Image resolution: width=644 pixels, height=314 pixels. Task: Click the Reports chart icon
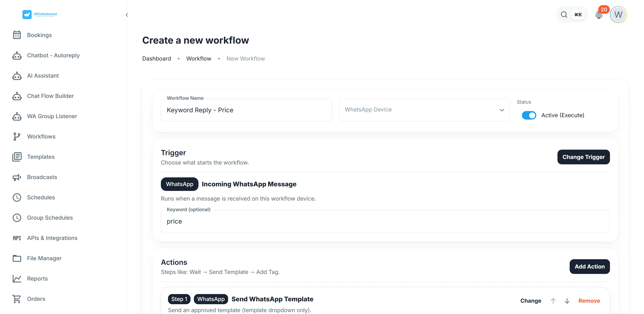coord(17,278)
